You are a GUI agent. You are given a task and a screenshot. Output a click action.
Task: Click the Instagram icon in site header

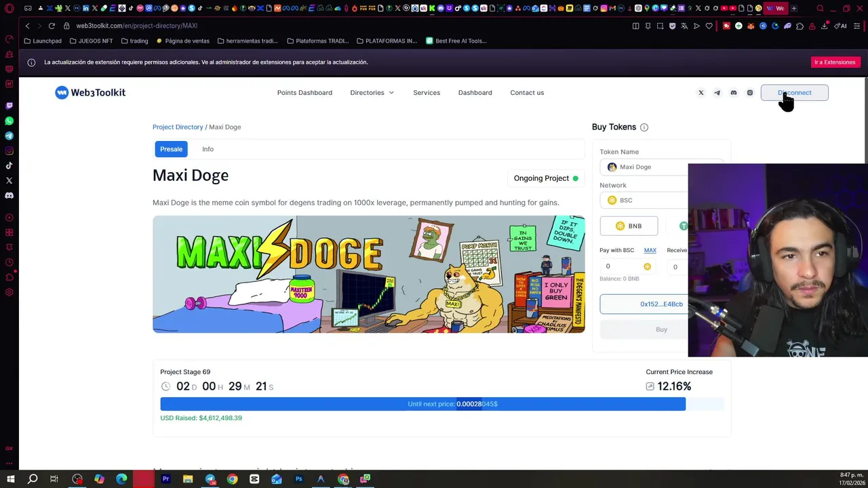point(749,93)
